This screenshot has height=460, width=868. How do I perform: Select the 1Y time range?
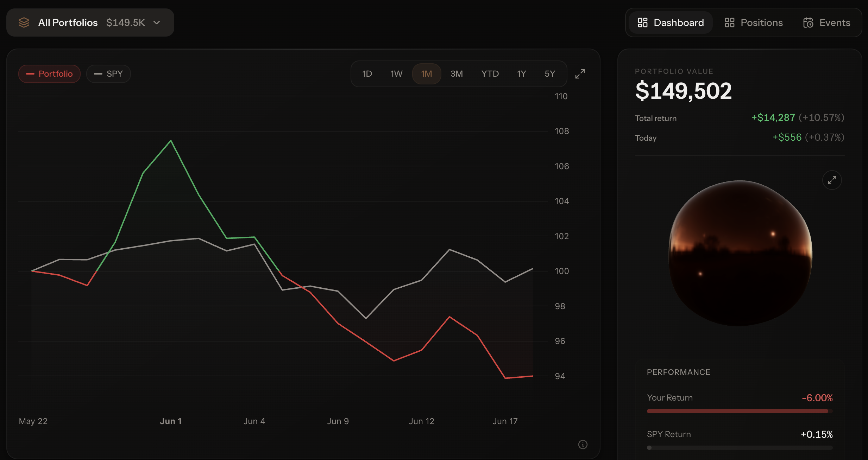tap(521, 74)
